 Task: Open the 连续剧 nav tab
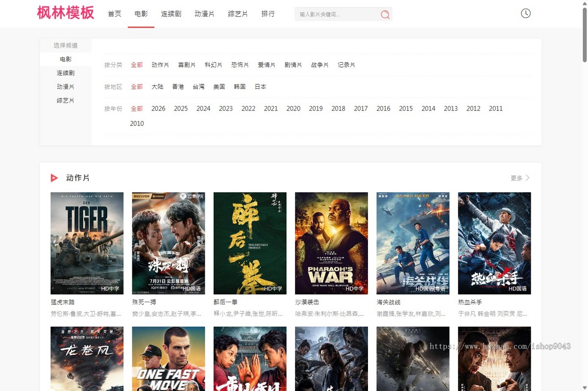coord(171,14)
